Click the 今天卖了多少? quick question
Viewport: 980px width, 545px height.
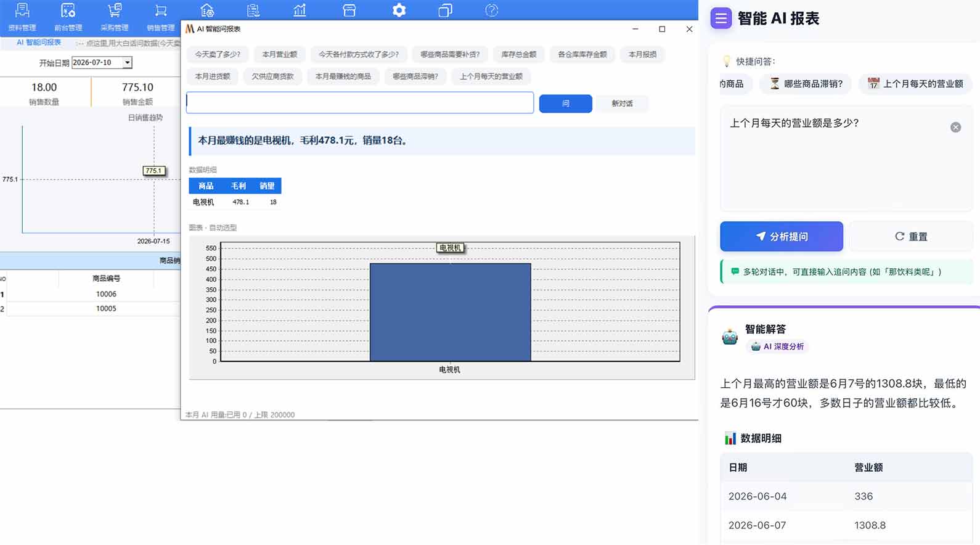click(218, 54)
